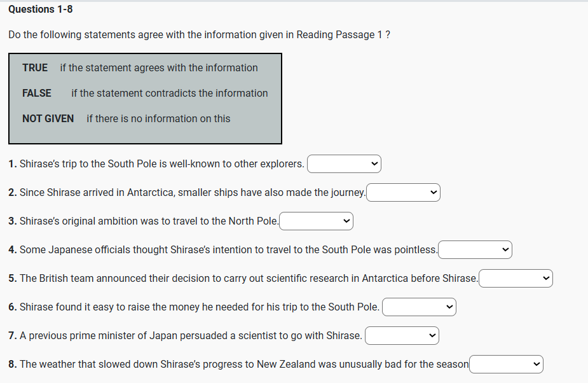Open the answer dropdown for question 1
This screenshot has height=383, width=588.
[x=344, y=164]
